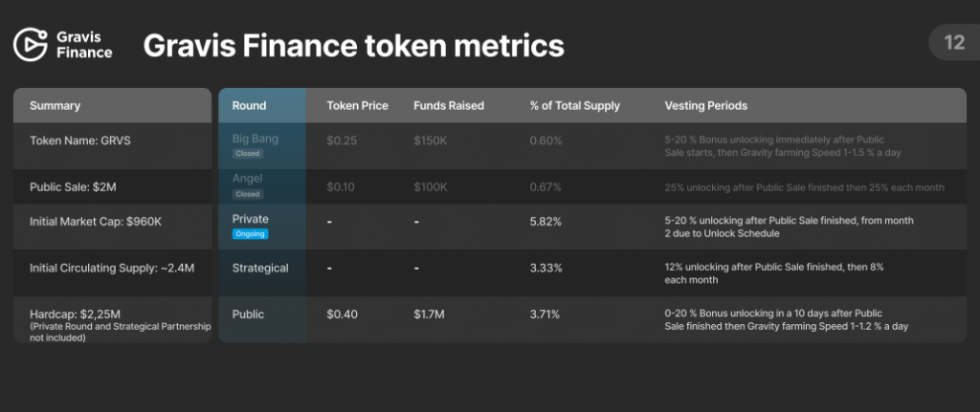980x412 pixels.
Task: Click the slide number 12 badge
Action: click(x=953, y=42)
